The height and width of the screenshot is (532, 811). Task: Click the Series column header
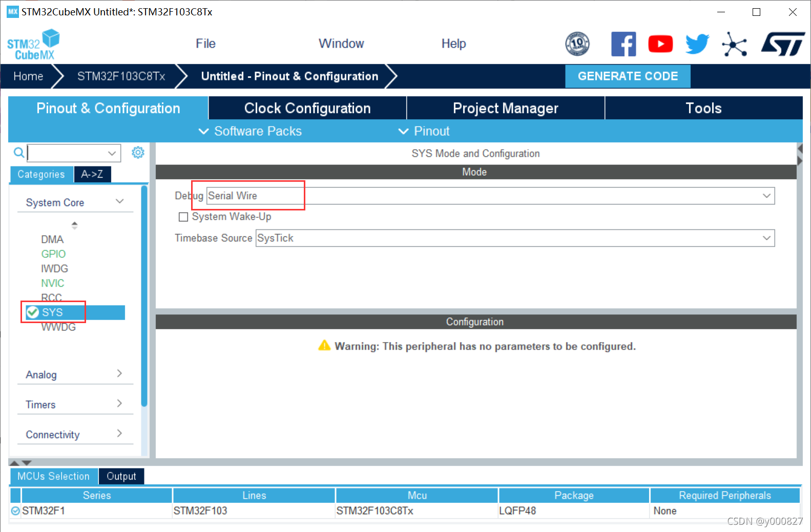pos(97,495)
